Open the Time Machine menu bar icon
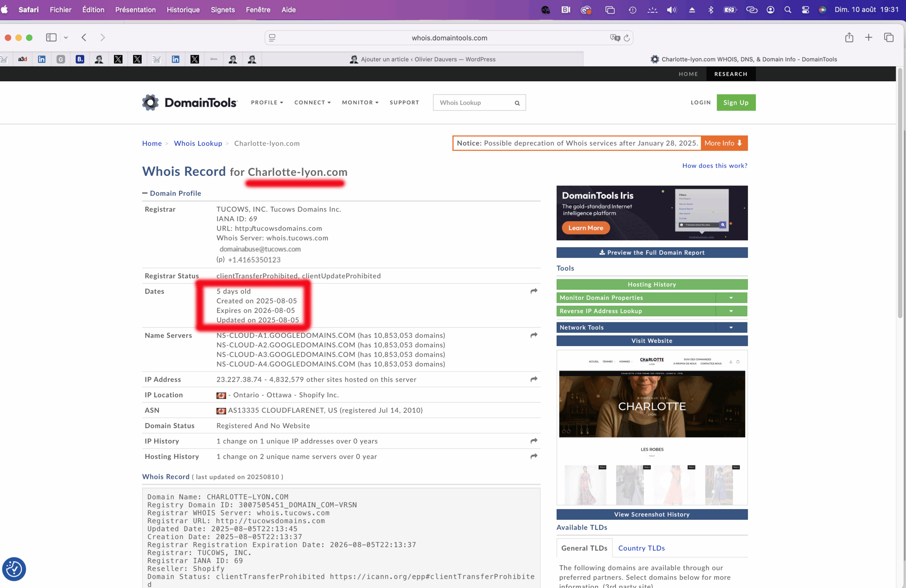Image resolution: width=906 pixels, height=588 pixels. (x=632, y=10)
